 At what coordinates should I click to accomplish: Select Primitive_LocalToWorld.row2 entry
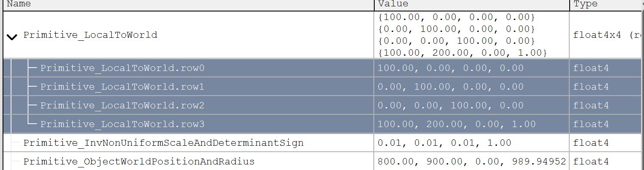click(x=122, y=105)
